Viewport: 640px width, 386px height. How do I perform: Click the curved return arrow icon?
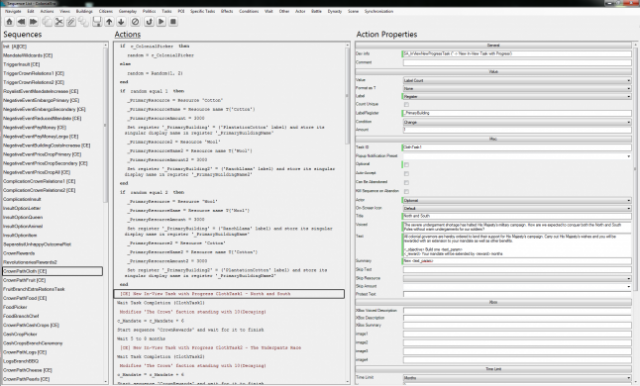149,22
